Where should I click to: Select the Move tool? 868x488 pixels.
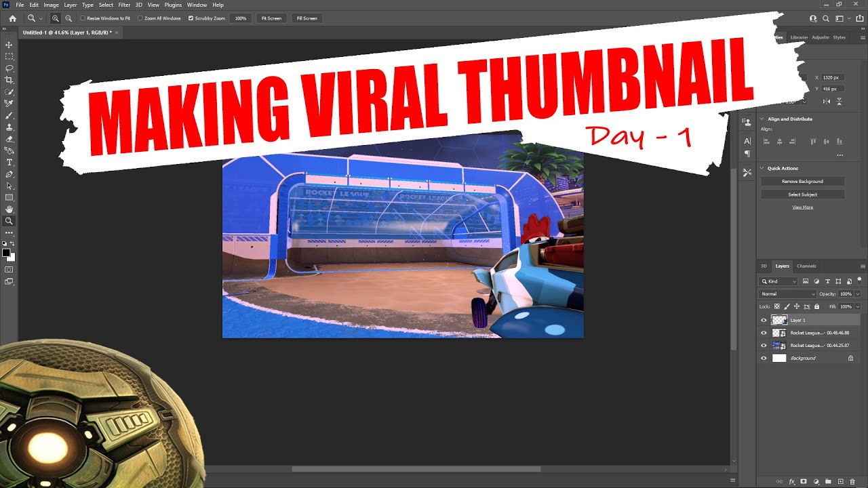[9, 45]
